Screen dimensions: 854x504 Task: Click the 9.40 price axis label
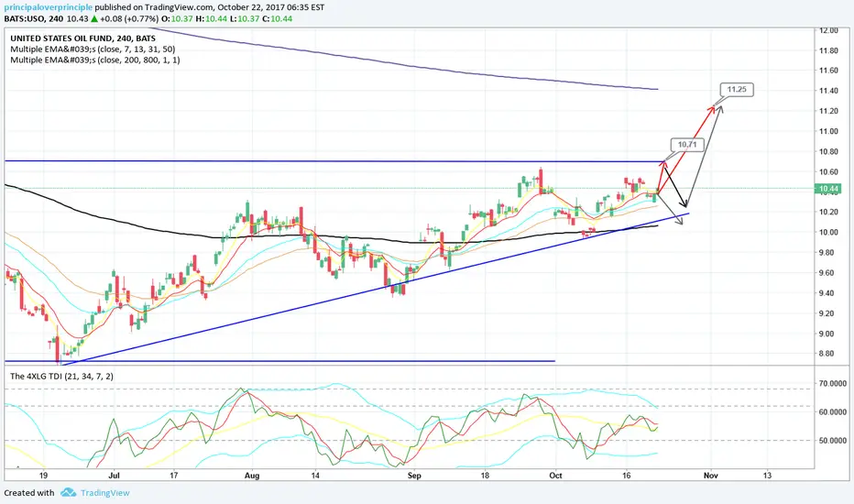pos(828,293)
